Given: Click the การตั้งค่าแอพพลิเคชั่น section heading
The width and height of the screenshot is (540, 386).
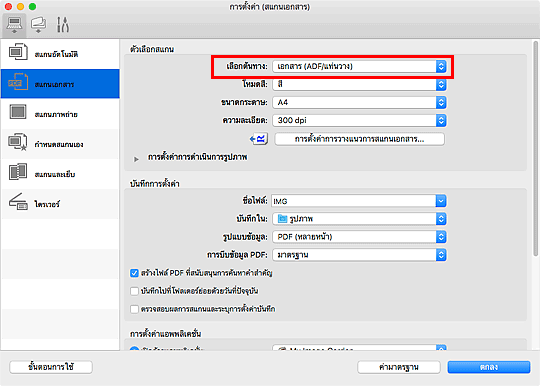Looking at the screenshot, I should pyautogui.click(x=166, y=334).
